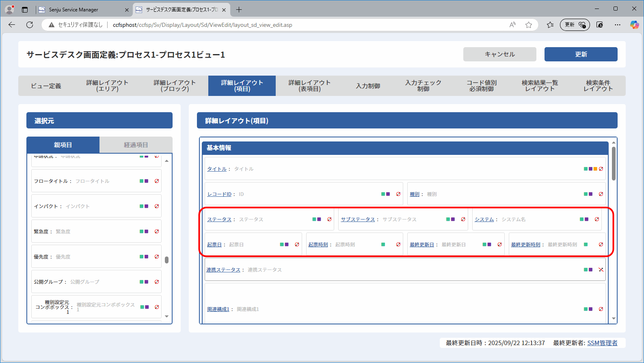The width and height of the screenshot is (644, 363).
Task: Open a new browser tab with the plus
Action: [239, 9]
